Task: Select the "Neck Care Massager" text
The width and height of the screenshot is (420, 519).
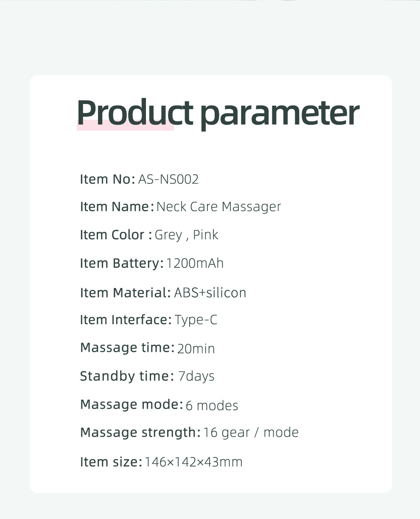Action: click(x=218, y=207)
